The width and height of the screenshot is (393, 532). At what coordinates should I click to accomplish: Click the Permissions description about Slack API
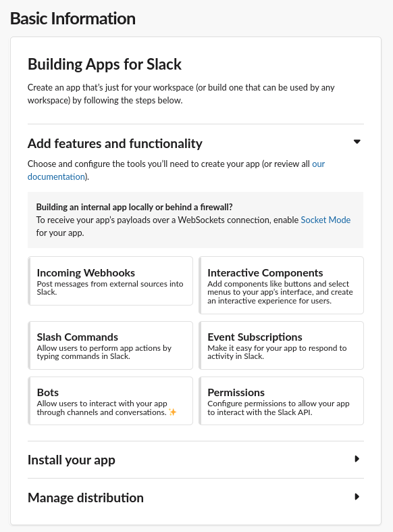[x=278, y=408]
